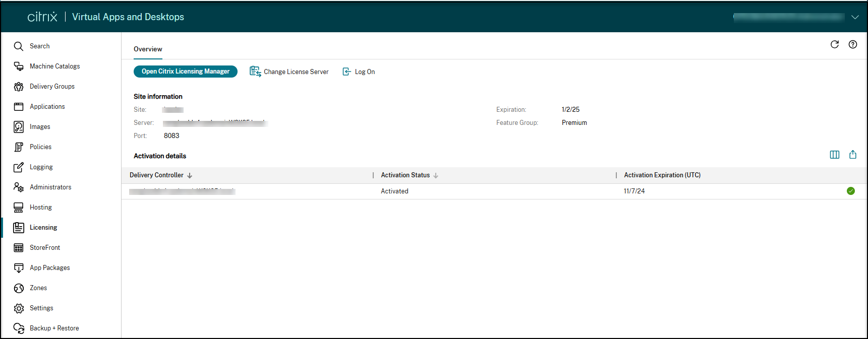Sort by Delivery Controller column arrow
This screenshot has height=339, width=868.
point(190,175)
